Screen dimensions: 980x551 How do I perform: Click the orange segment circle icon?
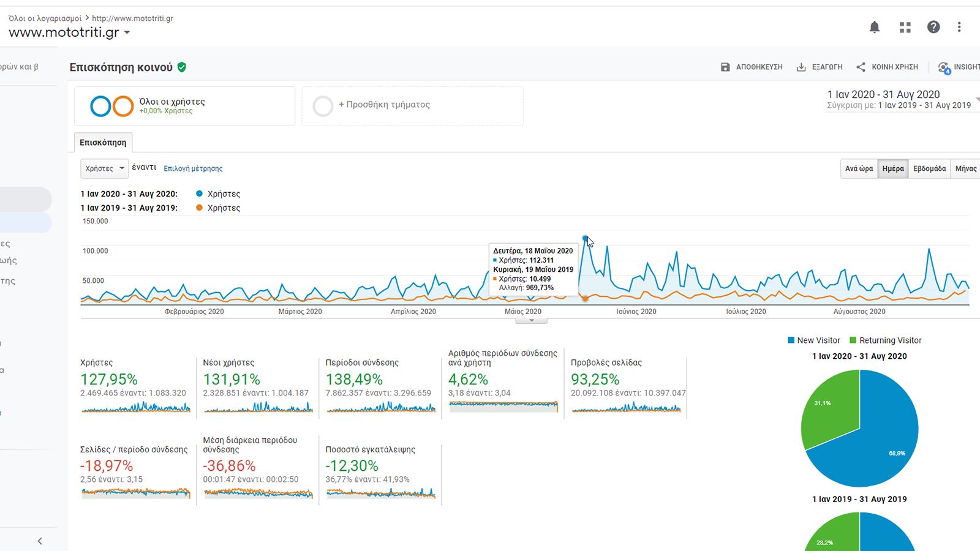point(123,106)
